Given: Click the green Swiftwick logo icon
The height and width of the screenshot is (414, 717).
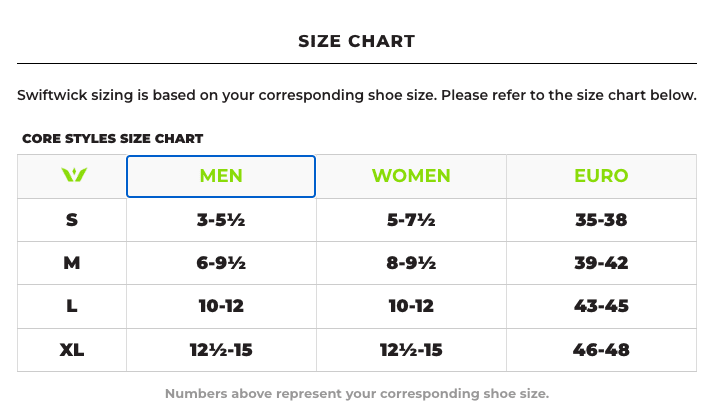Looking at the screenshot, I should [x=74, y=175].
